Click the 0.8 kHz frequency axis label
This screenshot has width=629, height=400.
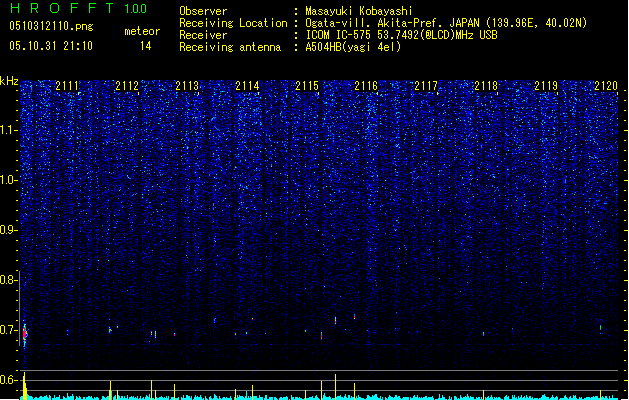(x=9, y=280)
